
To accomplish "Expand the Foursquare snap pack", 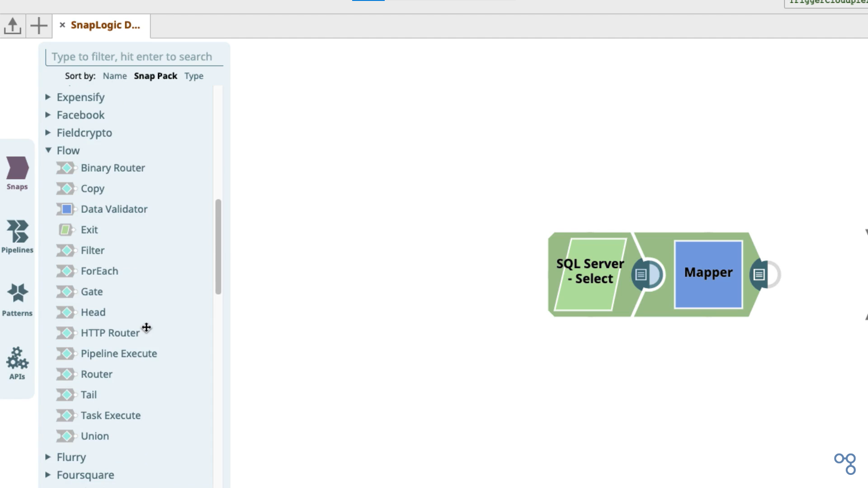I will (x=48, y=474).
